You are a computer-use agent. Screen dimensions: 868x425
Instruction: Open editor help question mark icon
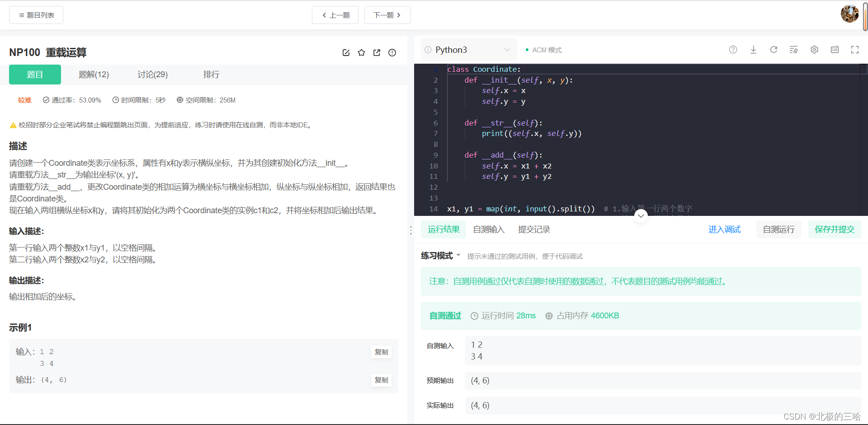733,50
